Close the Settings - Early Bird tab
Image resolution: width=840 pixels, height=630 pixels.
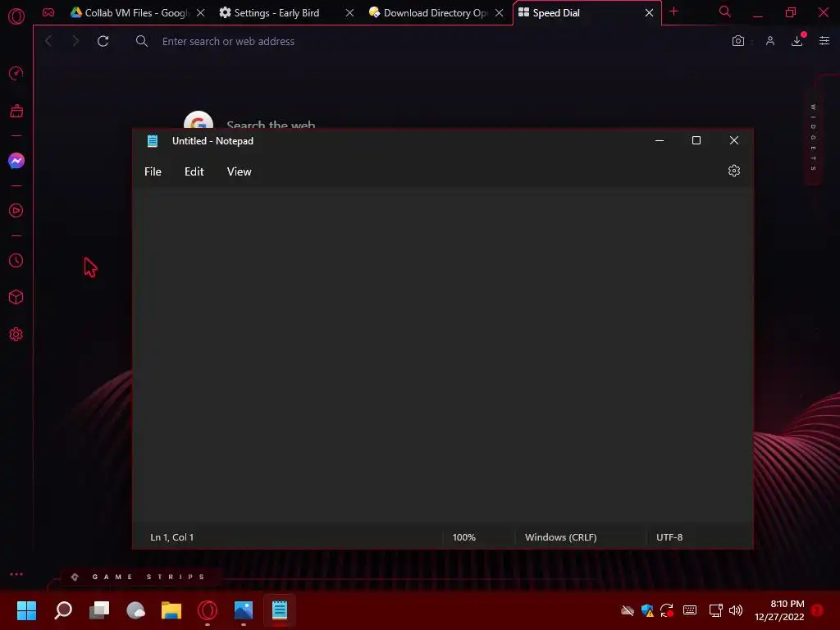(x=349, y=13)
